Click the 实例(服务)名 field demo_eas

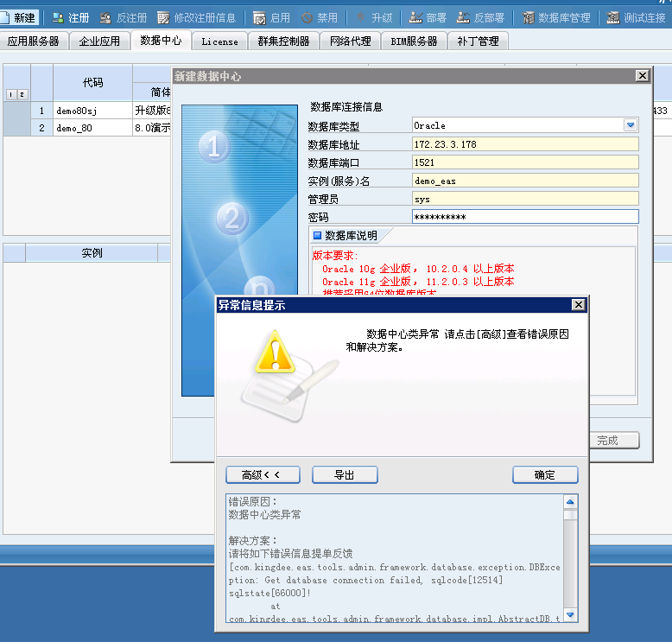pyautogui.click(x=525, y=181)
